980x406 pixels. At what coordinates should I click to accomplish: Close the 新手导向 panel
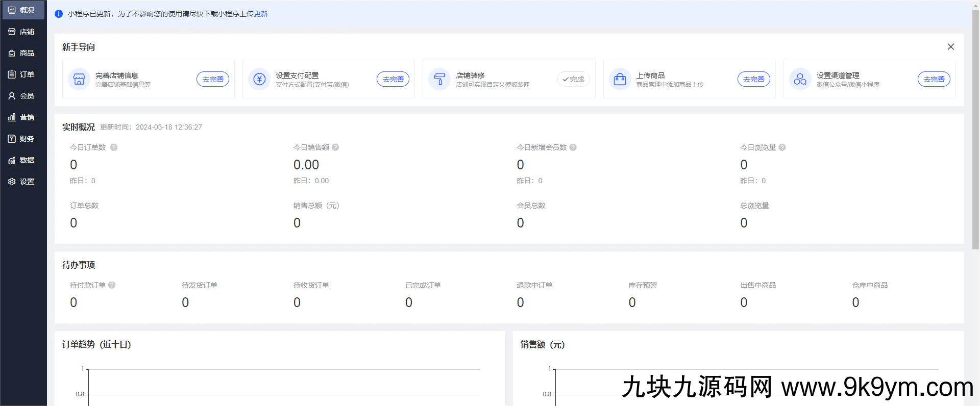tap(950, 47)
